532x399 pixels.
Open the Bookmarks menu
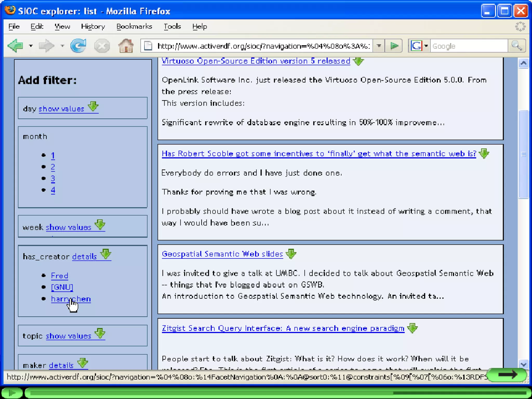[134, 26]
